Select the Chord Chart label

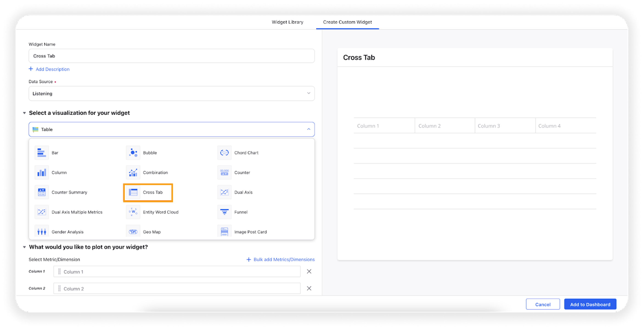point(246,153)
